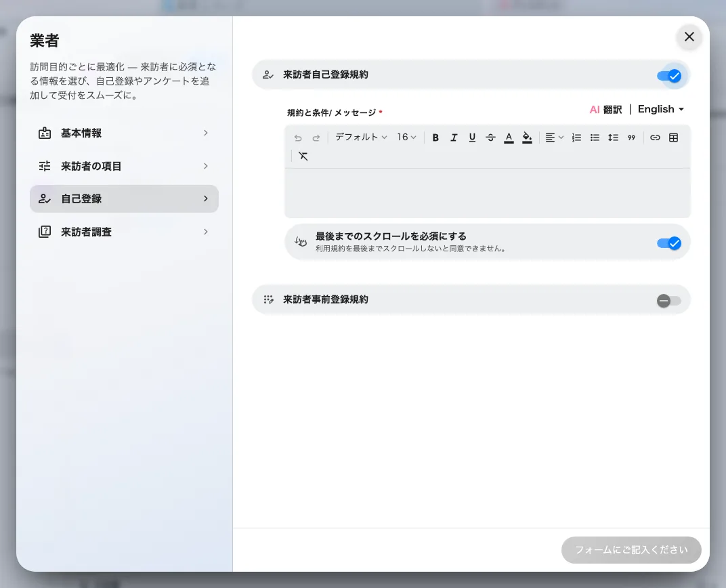Insert a block quote
This screenshot has height=588, width=726.
click(x=632, y=138)
